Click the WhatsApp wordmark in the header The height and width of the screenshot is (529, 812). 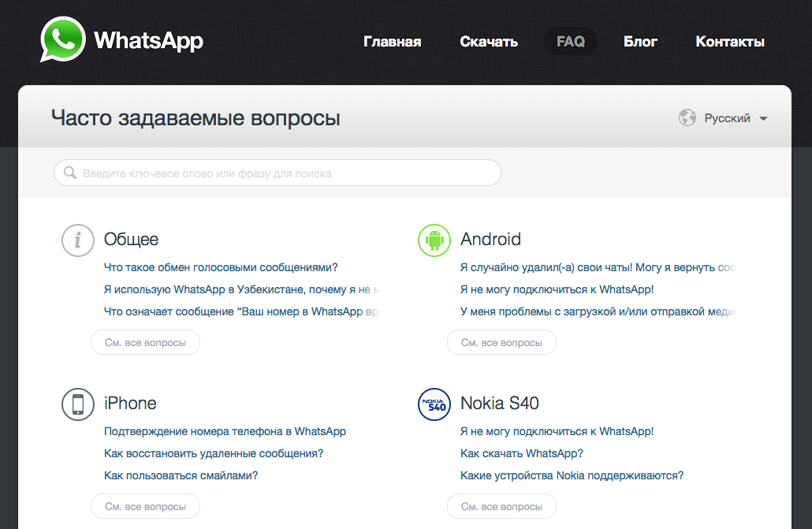point(149,40)
